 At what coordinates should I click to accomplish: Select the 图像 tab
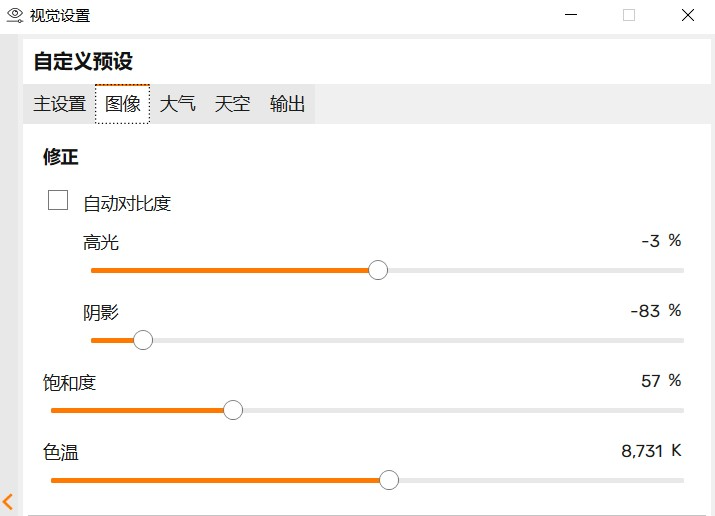tap(122, 104)
